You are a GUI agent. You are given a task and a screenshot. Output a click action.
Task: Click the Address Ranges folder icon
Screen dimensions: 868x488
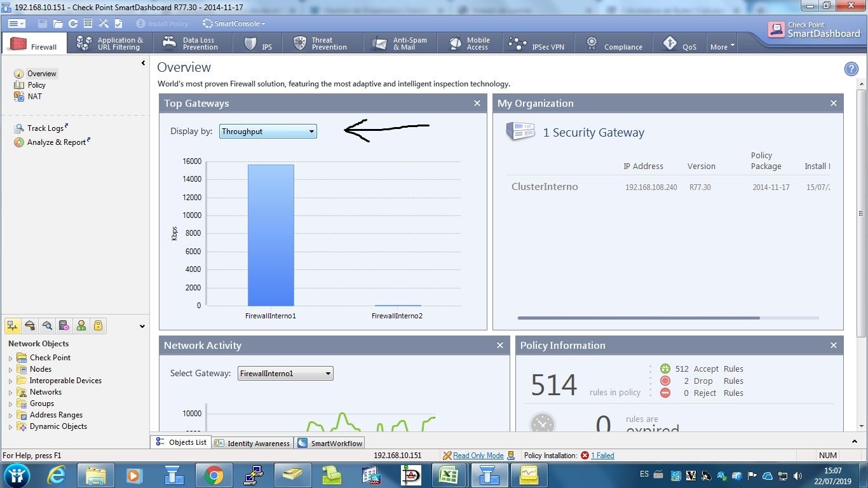(x=22, y=415)
